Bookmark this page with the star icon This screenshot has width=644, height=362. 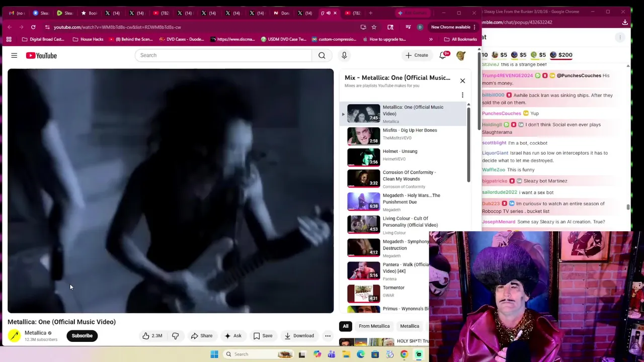(x=374, y=27)
